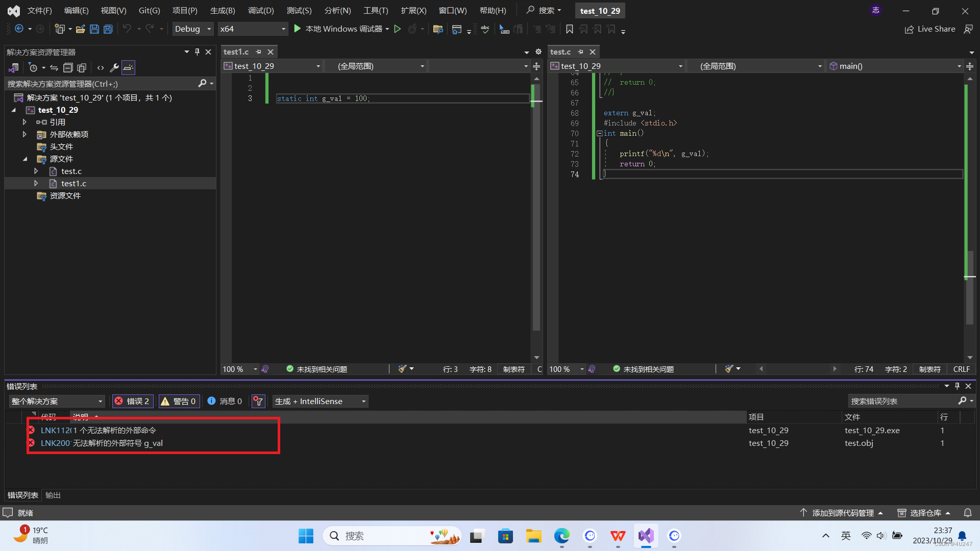Select test1.c in Solution Explorer
Screen dimensions: 980x551
[x=73, y=184]
